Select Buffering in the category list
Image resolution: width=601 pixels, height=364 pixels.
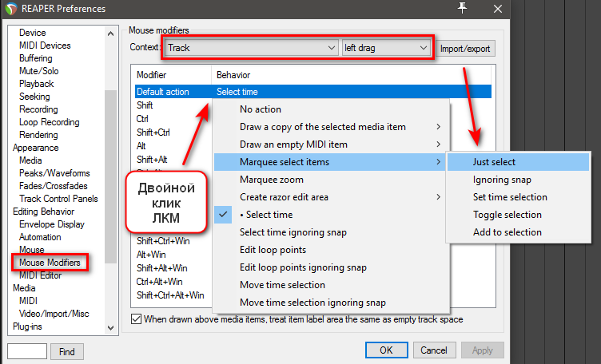point(36,58)
